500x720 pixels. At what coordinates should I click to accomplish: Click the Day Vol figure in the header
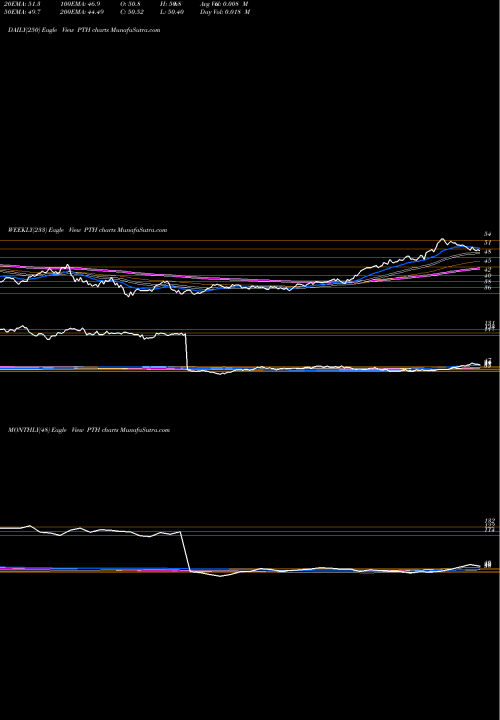pos(225,12)
